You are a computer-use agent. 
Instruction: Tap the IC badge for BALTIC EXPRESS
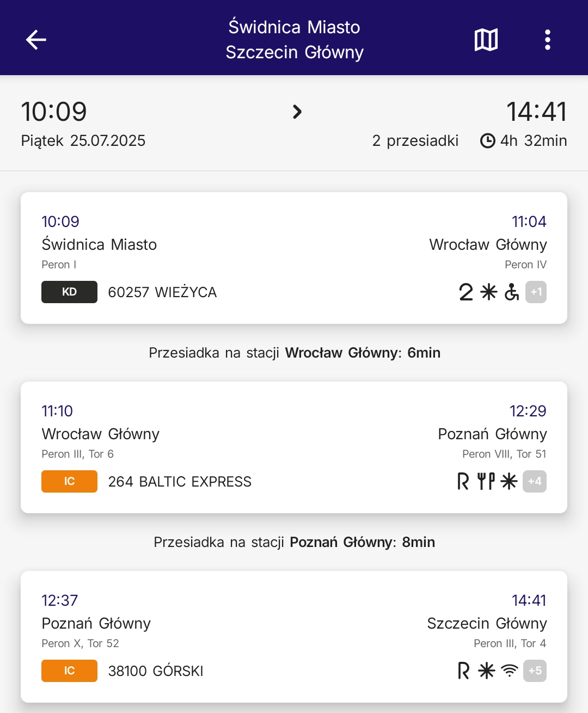click(69, 482)
